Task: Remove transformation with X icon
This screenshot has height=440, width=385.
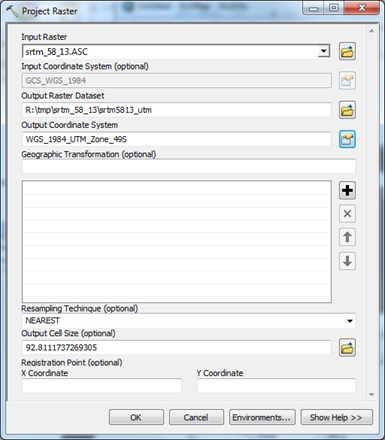Action: 347,214
